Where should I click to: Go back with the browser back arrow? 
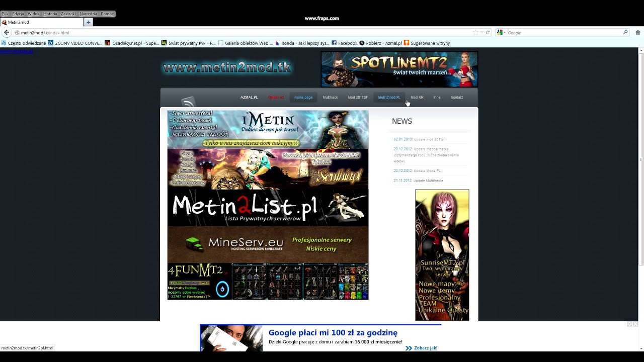[x=7, y=33]
